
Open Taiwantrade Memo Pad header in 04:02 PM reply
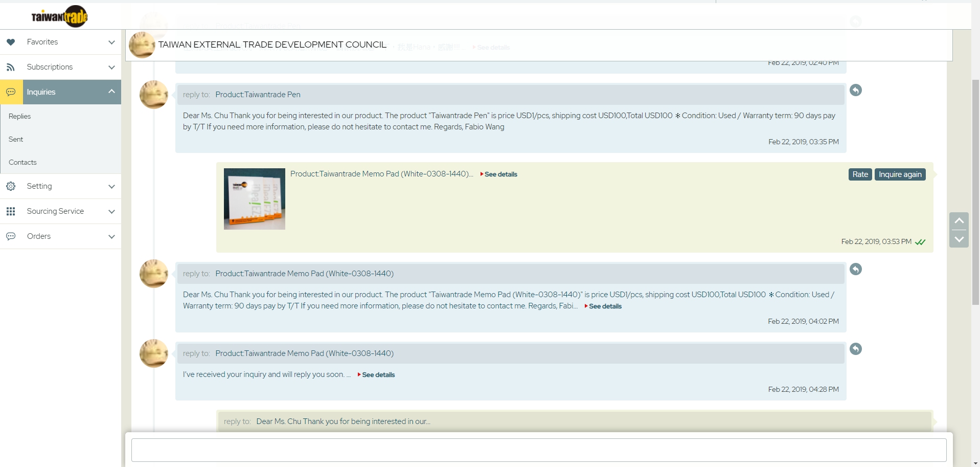(510, 274)
